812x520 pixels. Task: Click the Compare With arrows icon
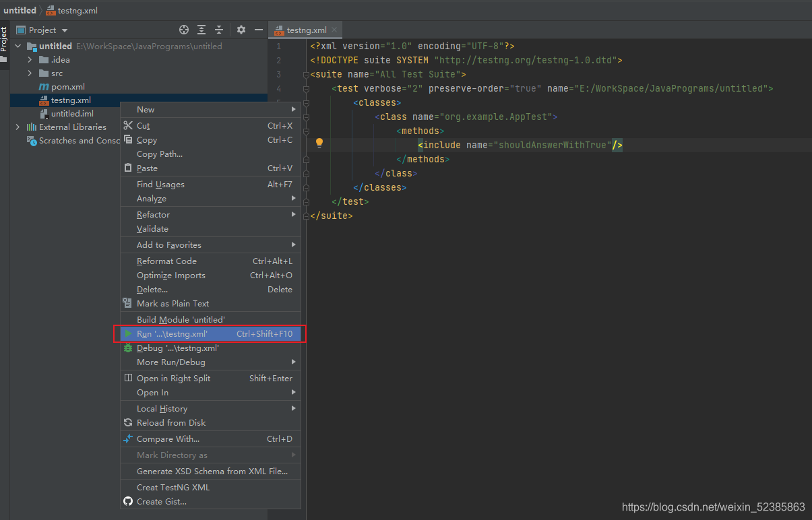(x=128, y=438)
